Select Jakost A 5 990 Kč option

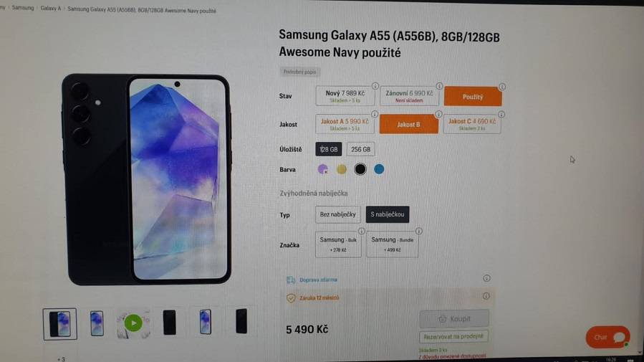click(345, 124)
